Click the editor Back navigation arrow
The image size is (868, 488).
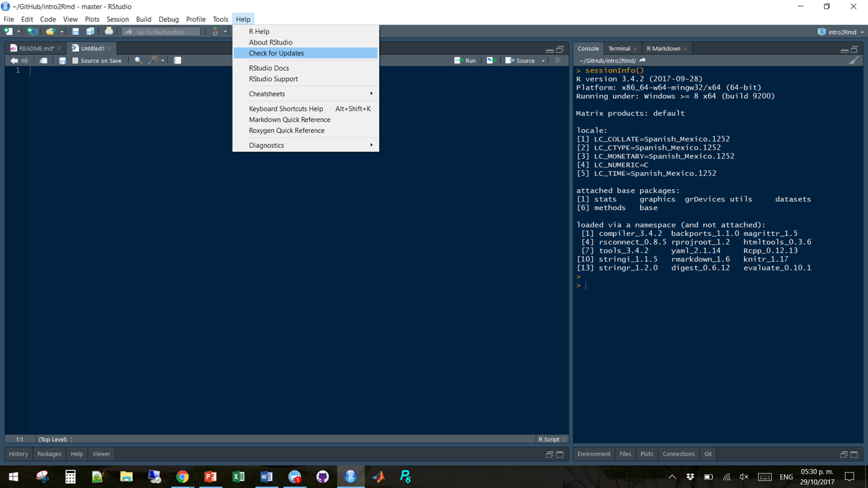[x=14, y=61]
